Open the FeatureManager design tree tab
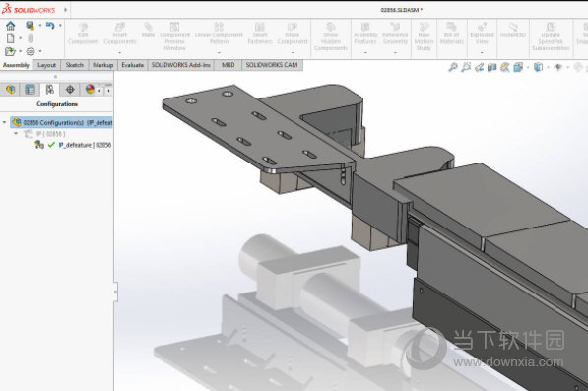 pyautogui.click(x=10, y=90)
